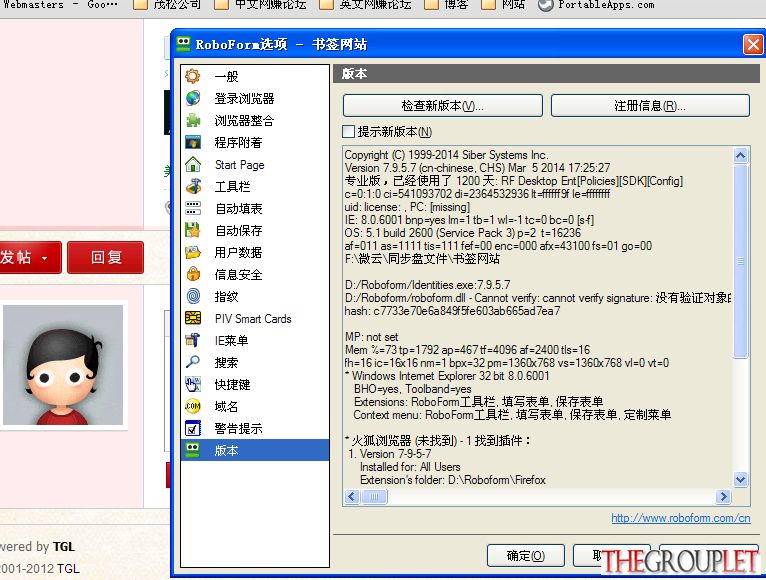
Task: Click the 检查新版本(V)... button
Action: 443,106
